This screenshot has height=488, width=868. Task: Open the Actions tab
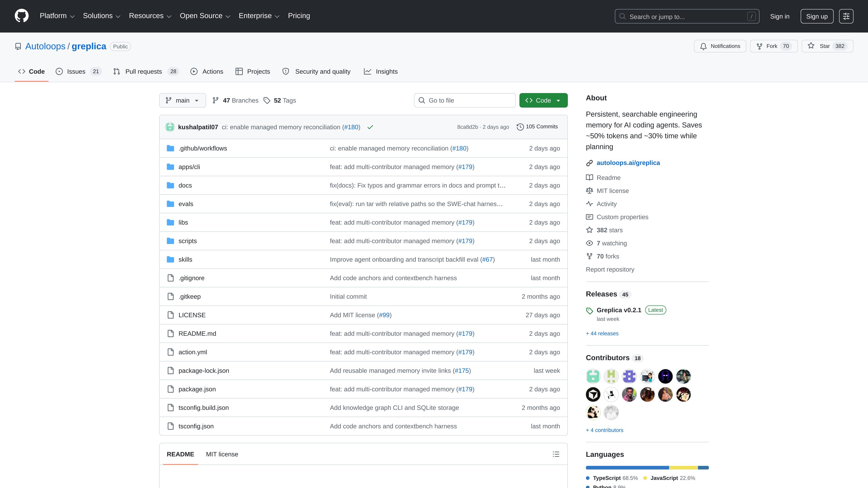coord(207,71)
